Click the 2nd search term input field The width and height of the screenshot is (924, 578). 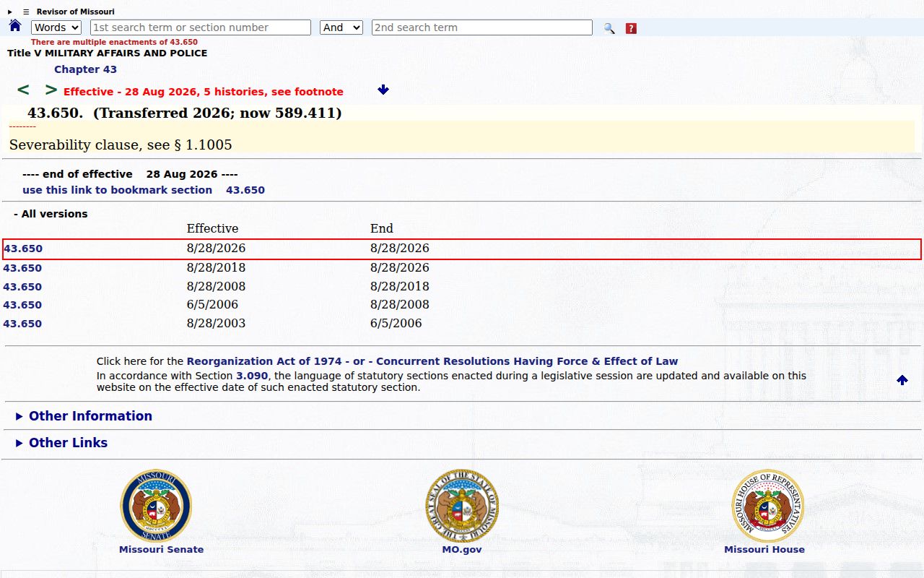click(482, 27)
